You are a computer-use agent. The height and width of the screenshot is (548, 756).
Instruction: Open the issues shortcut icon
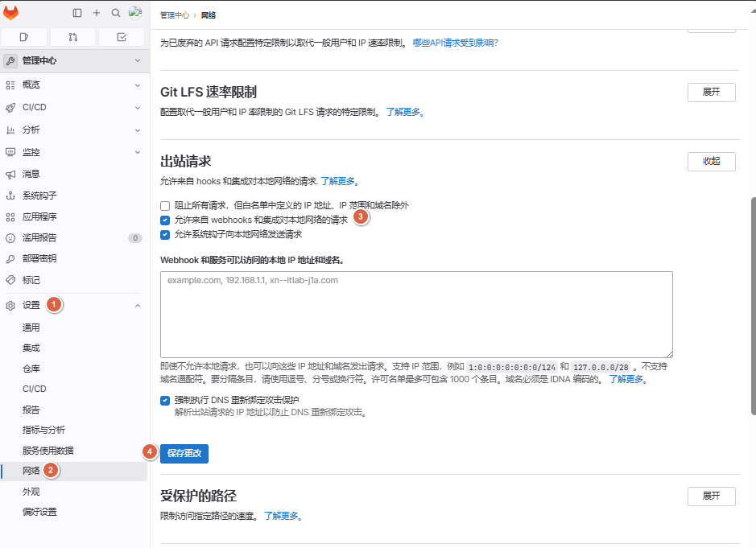[24, 37]
